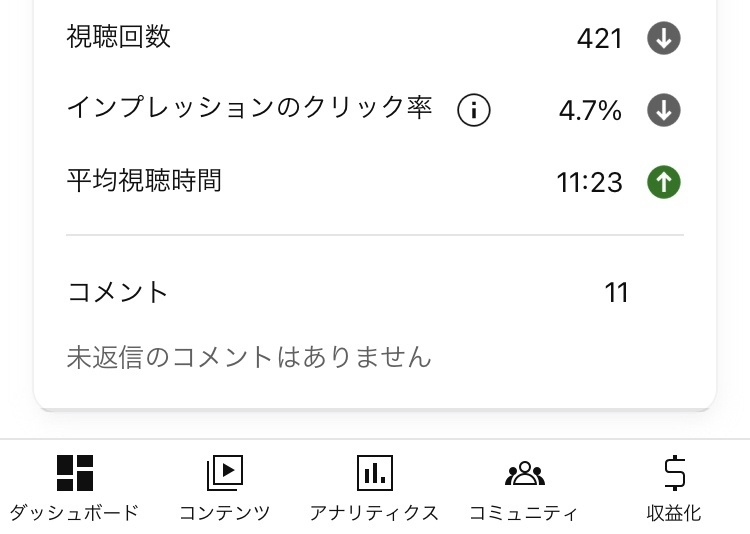Switch to the アナリティクス tab label
Screen dimensions: 750x534
[374, 513]
